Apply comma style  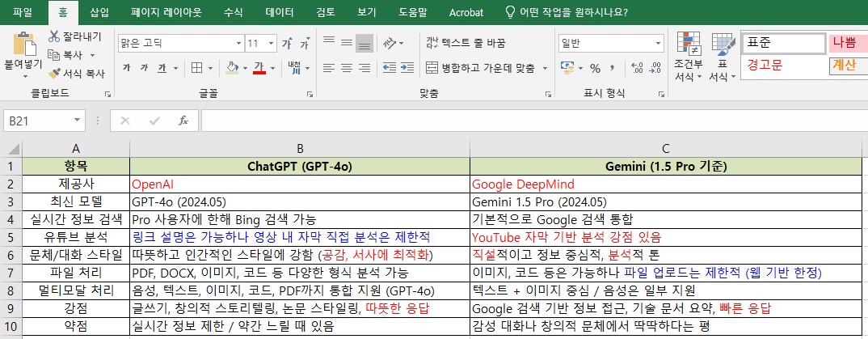tap(613, 68)
